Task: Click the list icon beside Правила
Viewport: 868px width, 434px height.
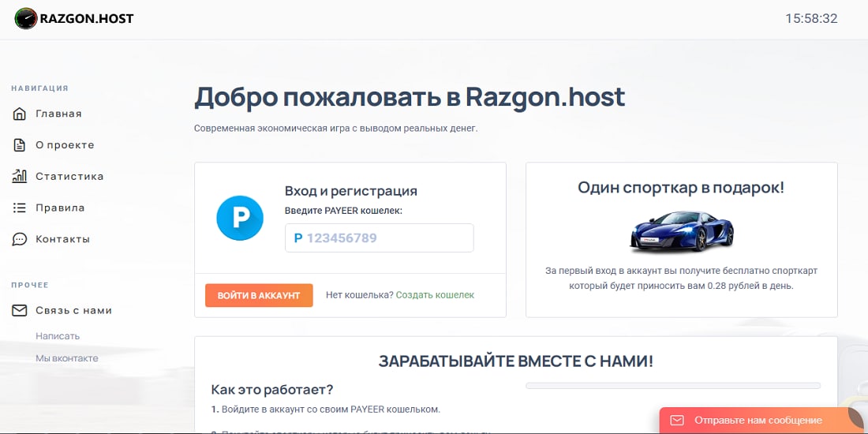Action: [x=20, y=208]
